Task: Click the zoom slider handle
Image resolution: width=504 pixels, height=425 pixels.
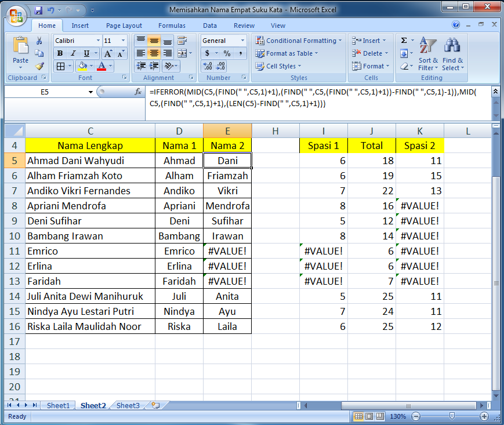Action: [452, 417]
